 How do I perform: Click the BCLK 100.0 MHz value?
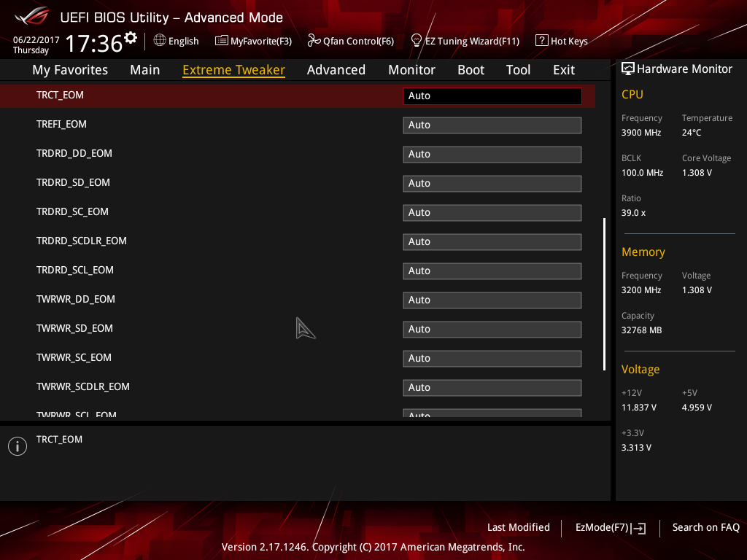click(x=642, y=172)
